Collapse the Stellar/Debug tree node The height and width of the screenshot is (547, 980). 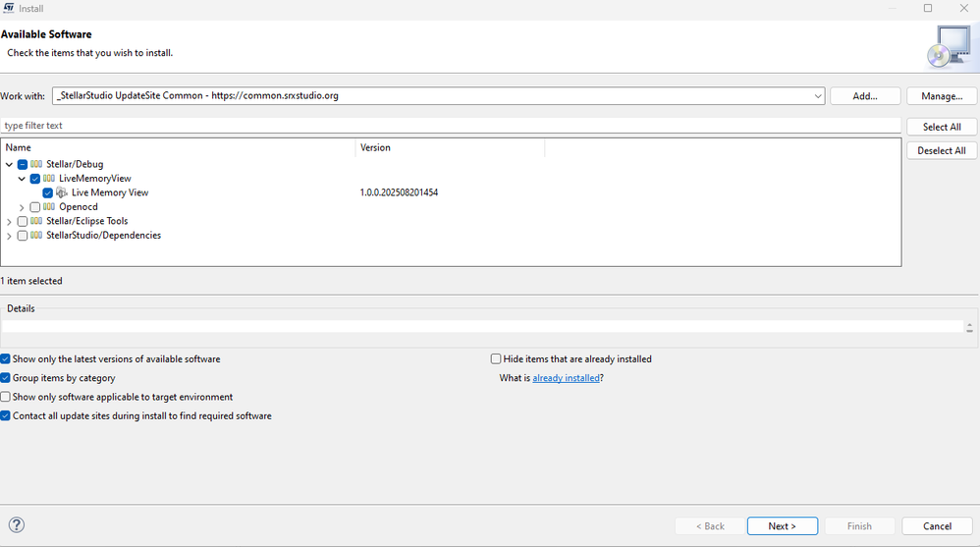pos(10,164)
